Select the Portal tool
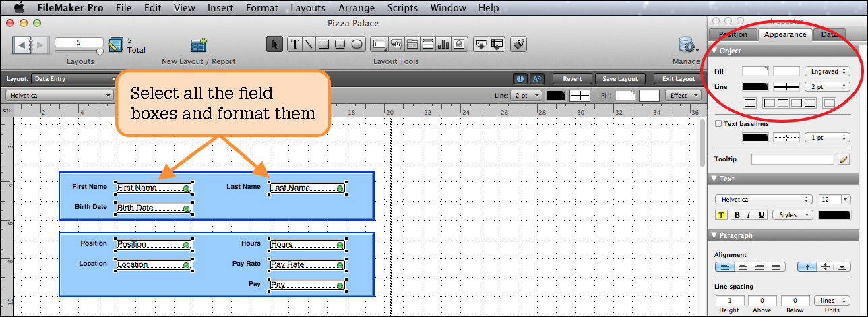The width and height of the screenshot is (868, 317). coord(427,45)
